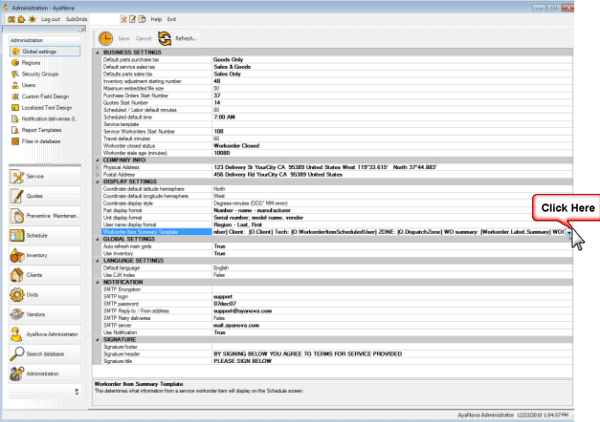Select the Workorder closed status value
The image size is (600, 422).
392,146
